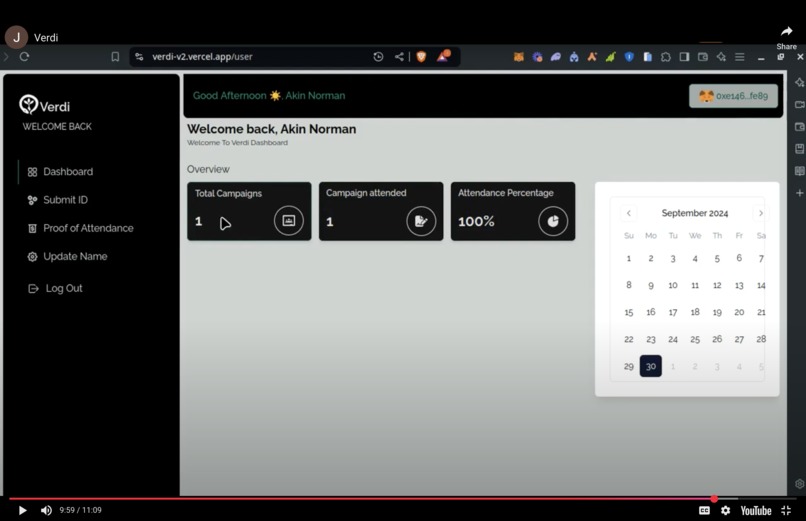This screenshot has width=806, height=521.
Task: Click the blue gear-like extension icon
Action: [x=537, y=57]
